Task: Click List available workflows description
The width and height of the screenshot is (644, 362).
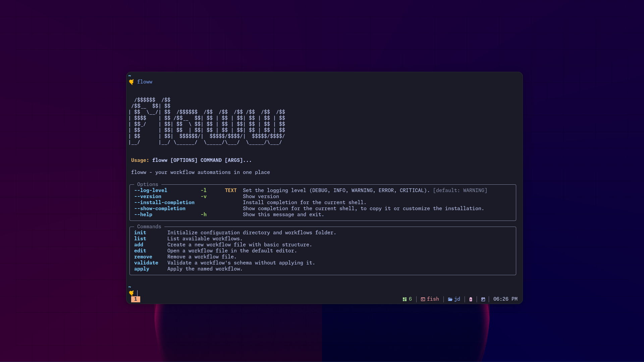Action: pyautogui.click(x=205, y=239)
